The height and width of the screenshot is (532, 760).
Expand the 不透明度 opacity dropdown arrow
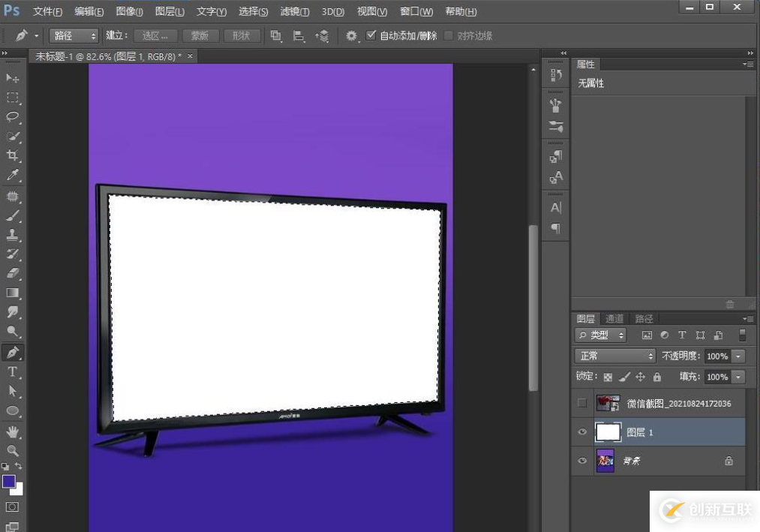coord(739,356)
